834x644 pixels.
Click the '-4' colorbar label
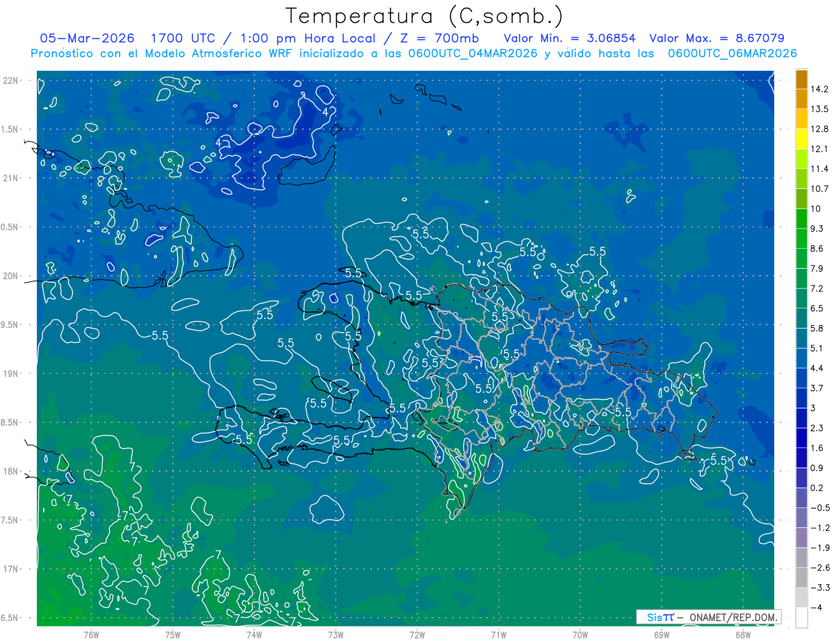coord(815,607)
